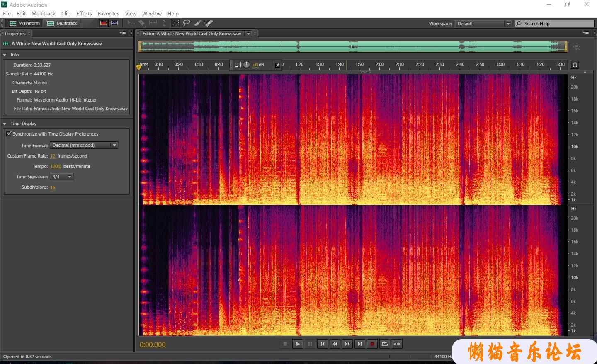This screenshot has width=597, height=364.
Task: Close the Editor panel tab
Action: tap(255, 34)
